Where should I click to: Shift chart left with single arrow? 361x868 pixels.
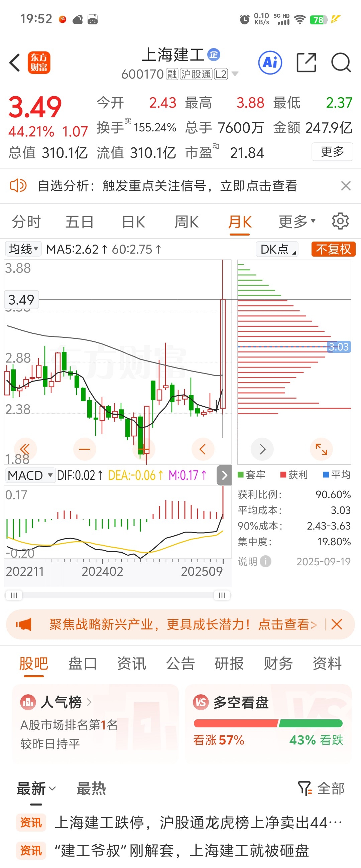[203, 449]
